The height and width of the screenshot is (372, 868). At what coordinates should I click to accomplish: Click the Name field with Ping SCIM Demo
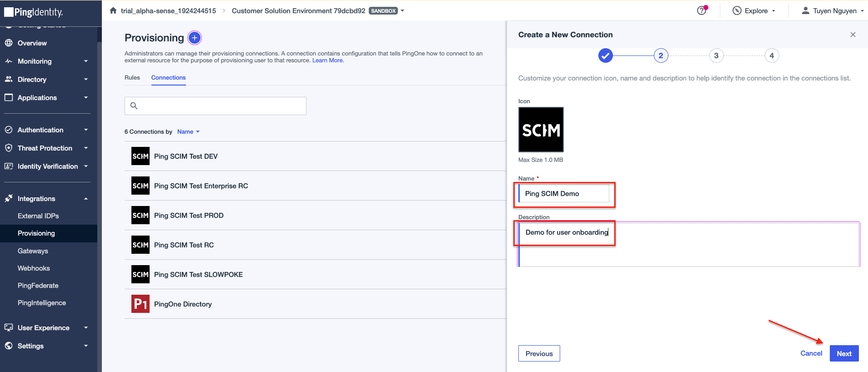tap(564, 193)
